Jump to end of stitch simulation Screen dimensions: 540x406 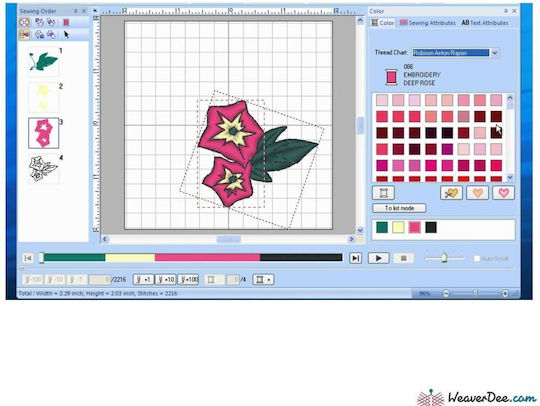(x=355, y=258)
